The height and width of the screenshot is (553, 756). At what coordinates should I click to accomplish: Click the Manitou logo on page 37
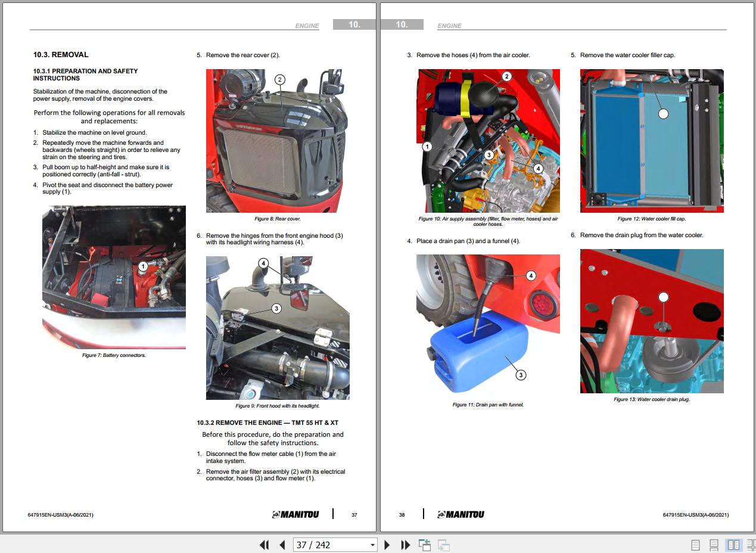point(295,514)
